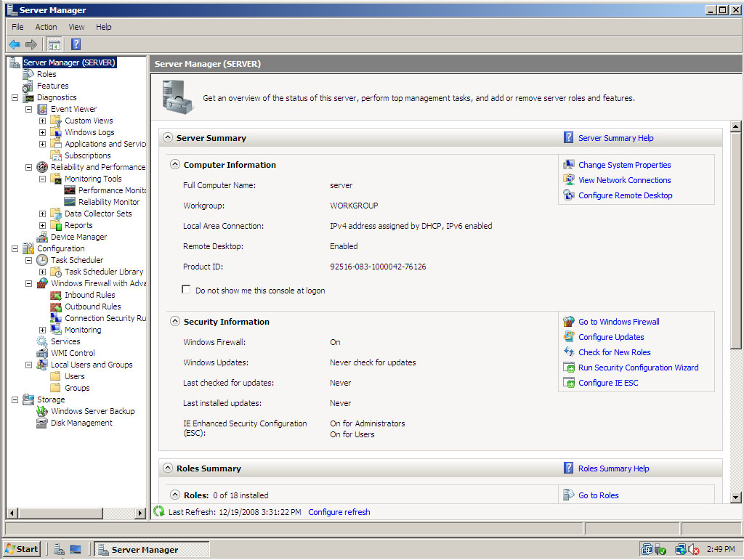Open Change System Properties link

(624, 165)
